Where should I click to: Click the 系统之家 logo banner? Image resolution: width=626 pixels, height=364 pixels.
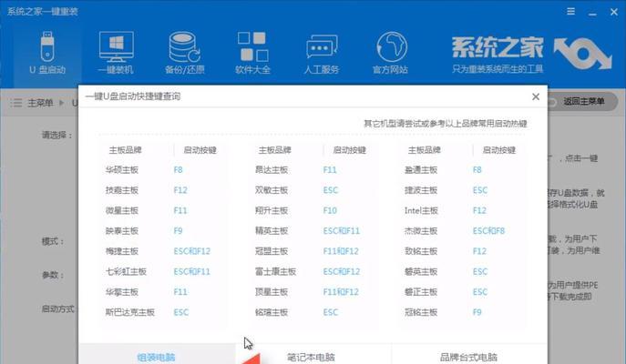tap(532, 55)
